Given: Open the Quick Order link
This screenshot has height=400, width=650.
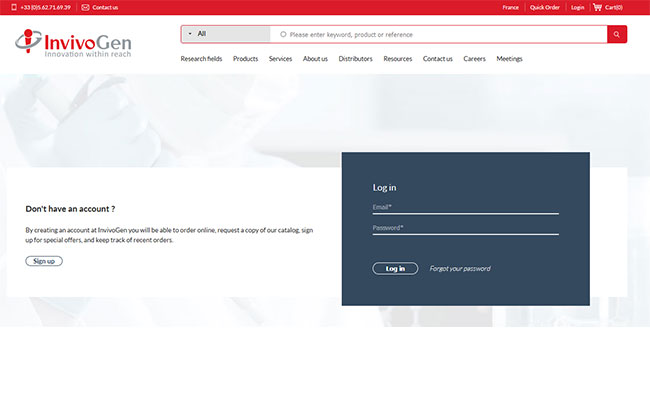Looking at the screenshot, I should click(545, 7).
